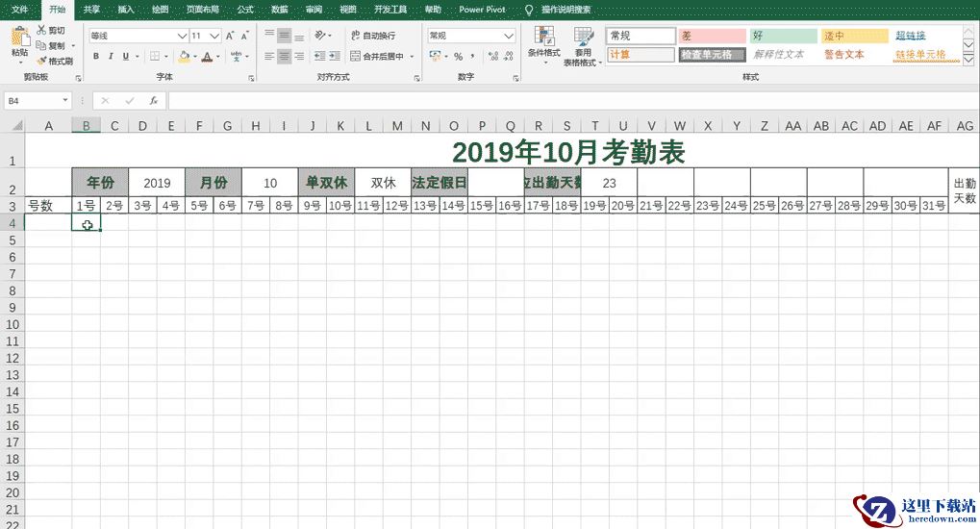Apply the Good (好) green cell style
The height and width of the screenshot is (529, 980).
coord(784,36)
